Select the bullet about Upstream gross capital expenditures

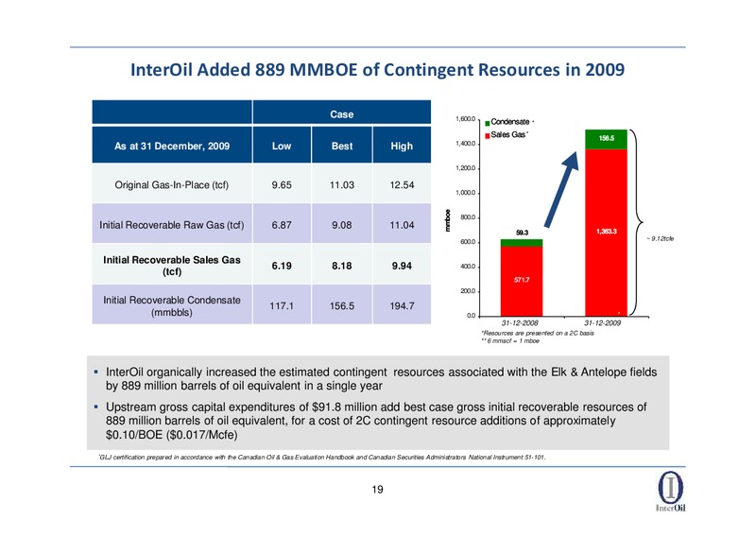pos(376,421)
